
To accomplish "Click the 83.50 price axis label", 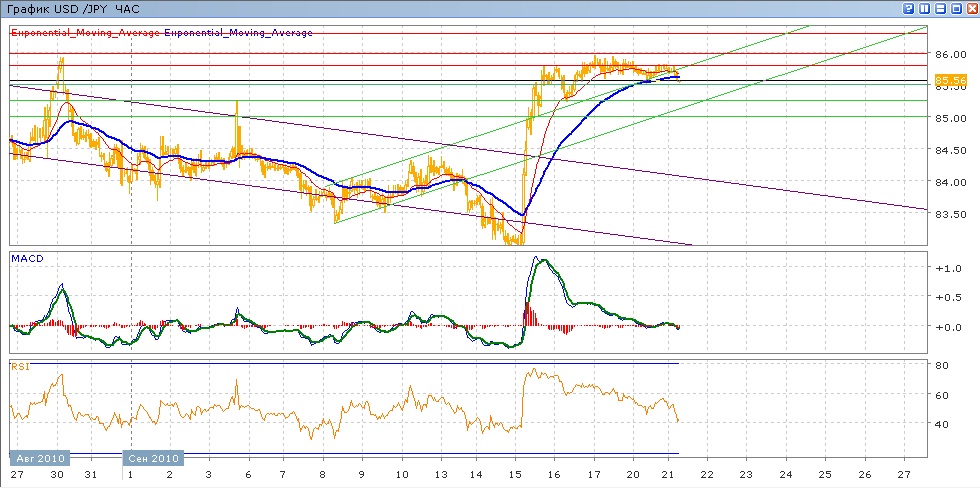I will 948,214.
